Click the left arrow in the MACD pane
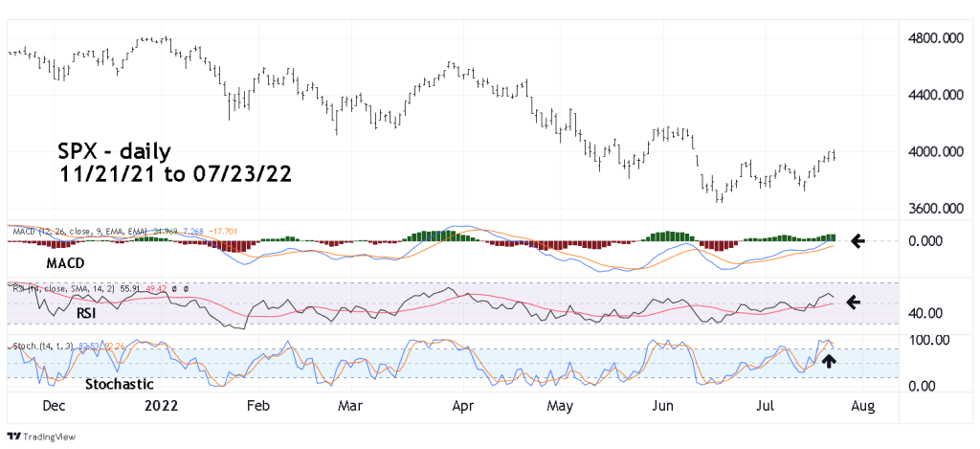Screen dimensions: 980x449 click(x=858, y=241)
